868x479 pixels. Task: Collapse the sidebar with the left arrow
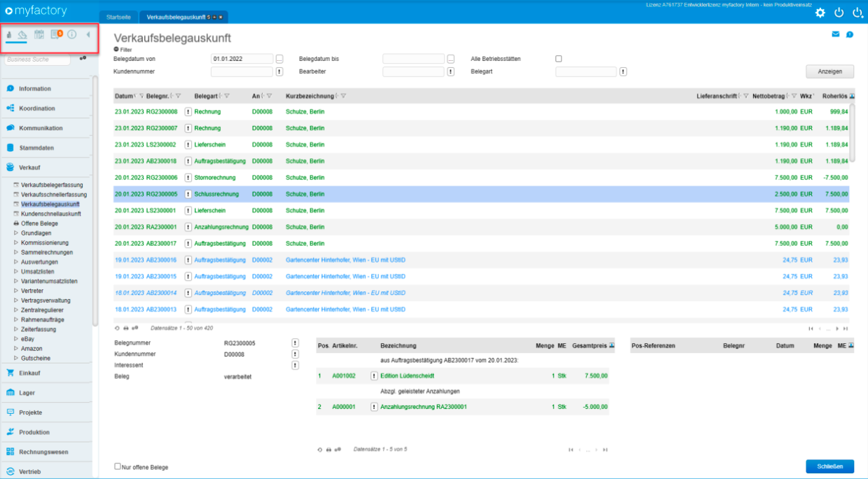pos(88,34)
